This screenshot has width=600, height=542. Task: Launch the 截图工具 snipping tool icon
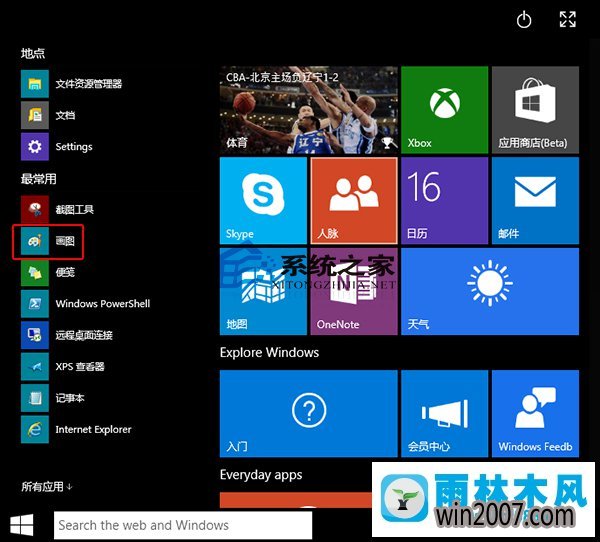pos(35,209)
